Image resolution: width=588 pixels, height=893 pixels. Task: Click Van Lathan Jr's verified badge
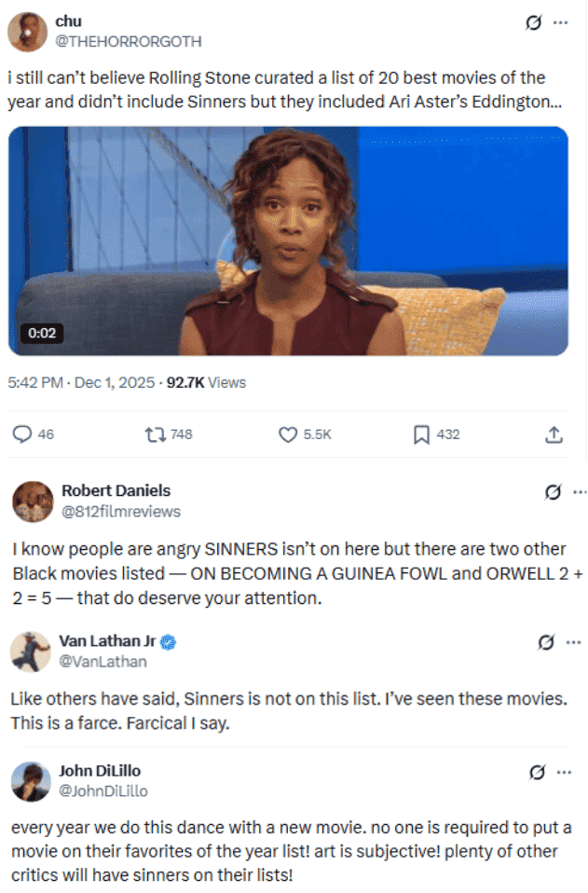click(168, 642)
